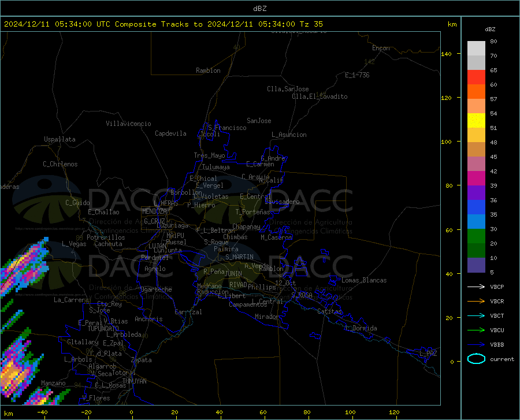Screen dimensions: 520x420
Task: Click the E_1-736 label
Action: pyautogui.click(x=357, y=75)
